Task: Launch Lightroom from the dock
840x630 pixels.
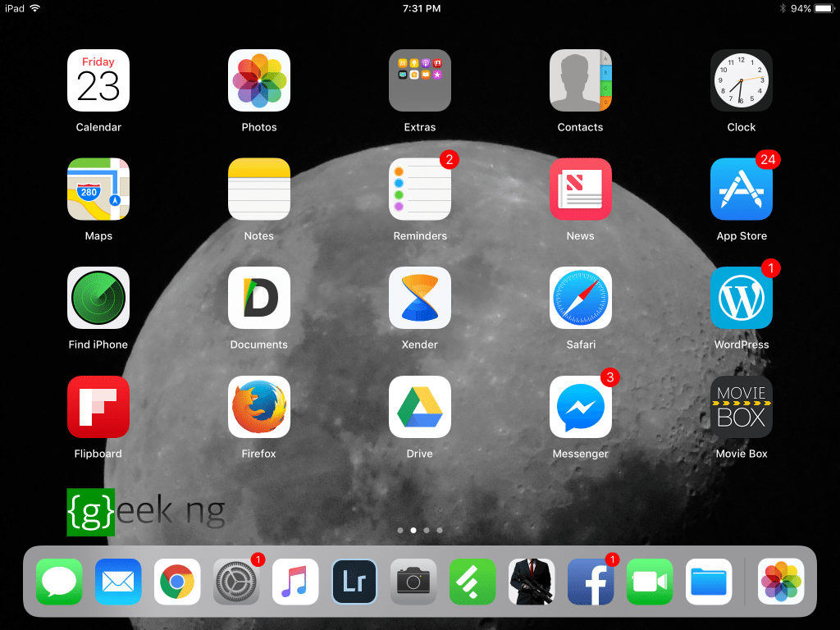Action: 354,582
